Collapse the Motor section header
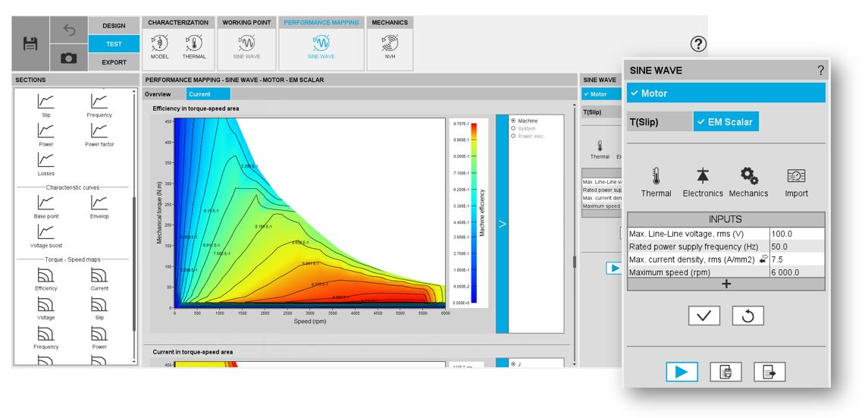 click(x=725, y=93)
